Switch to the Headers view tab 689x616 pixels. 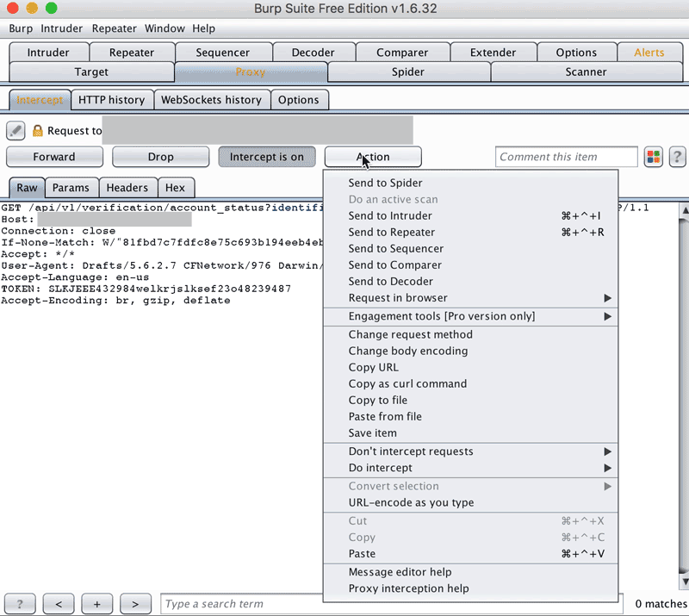point(127,188)
